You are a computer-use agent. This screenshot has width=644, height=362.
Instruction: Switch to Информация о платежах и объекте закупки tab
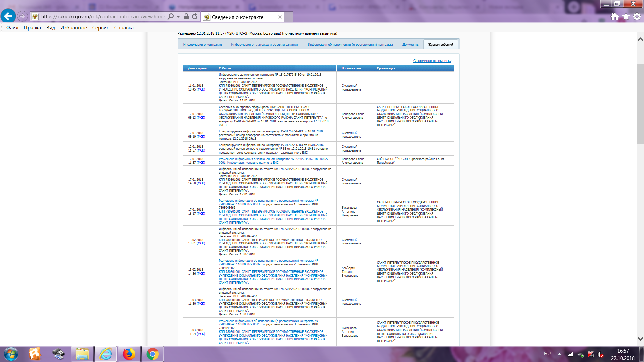tap(264, 45)
